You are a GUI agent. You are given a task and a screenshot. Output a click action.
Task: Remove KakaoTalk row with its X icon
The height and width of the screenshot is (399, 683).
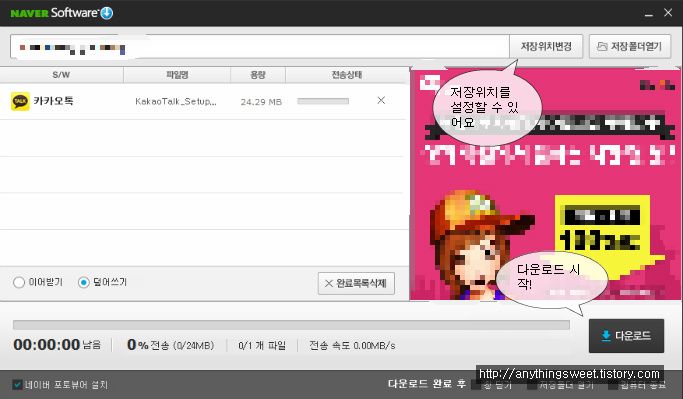coord(381,101)
